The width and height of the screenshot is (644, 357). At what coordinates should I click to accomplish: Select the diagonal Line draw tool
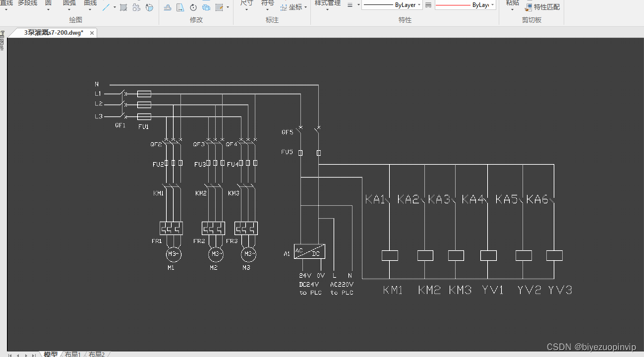pos(106,7)
